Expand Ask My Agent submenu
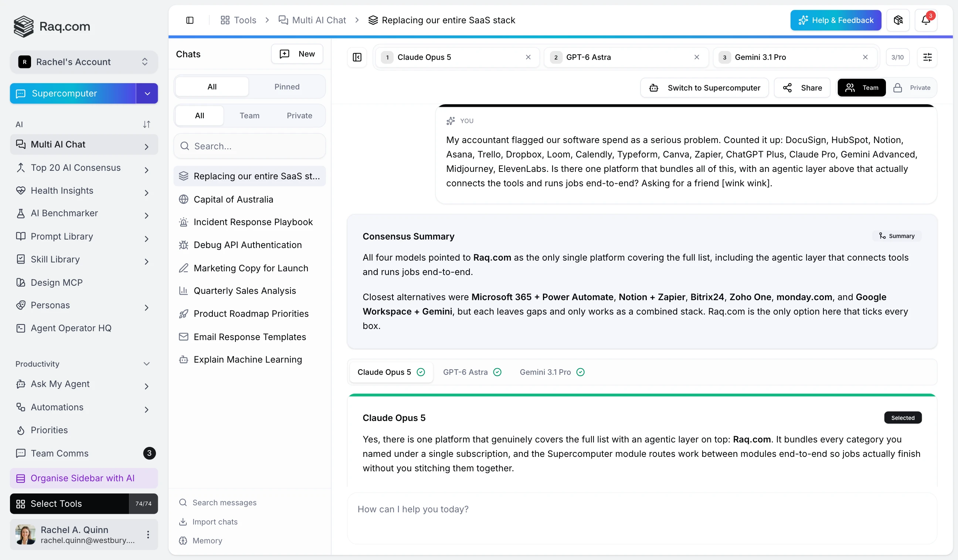Viewport: 958px width, 560px height. [146, 386]
